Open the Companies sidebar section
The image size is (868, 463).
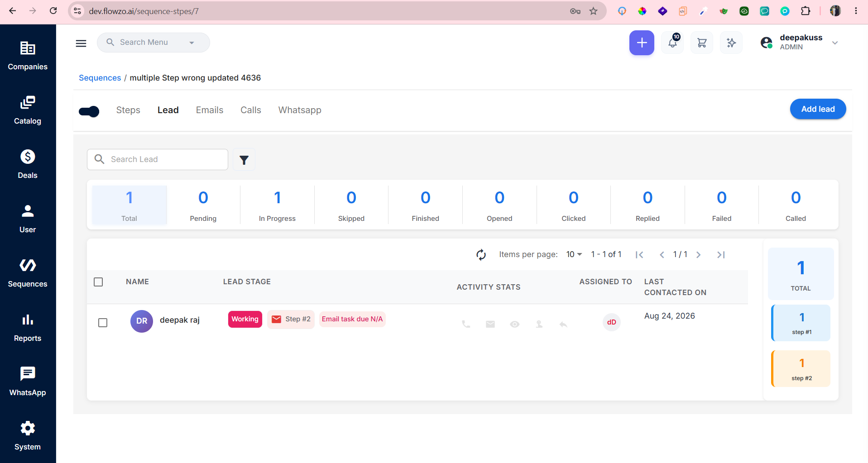pyautogui.click(x=28, y=56)
